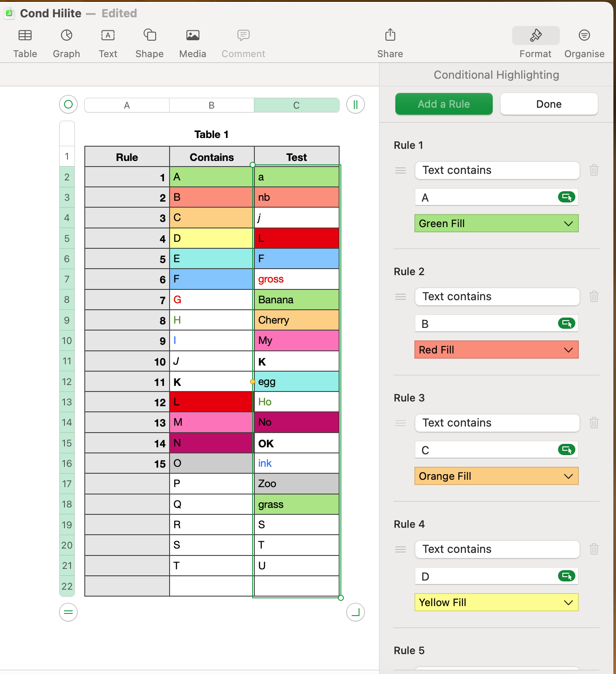
Task: Select the cell containing OK
Action: [x=297, y=443]
